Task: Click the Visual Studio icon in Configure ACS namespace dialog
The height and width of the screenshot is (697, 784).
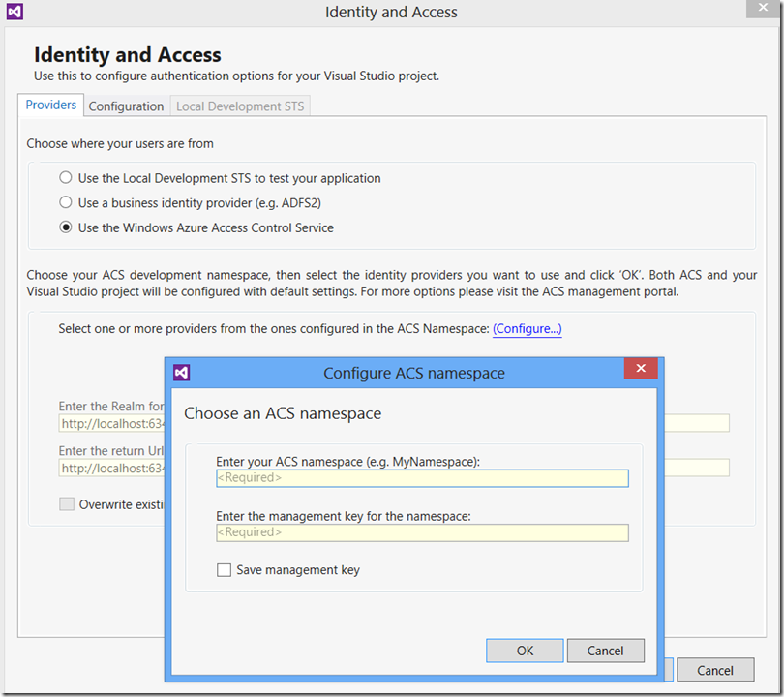Action: pyautogui.click(x=182, y=373)
